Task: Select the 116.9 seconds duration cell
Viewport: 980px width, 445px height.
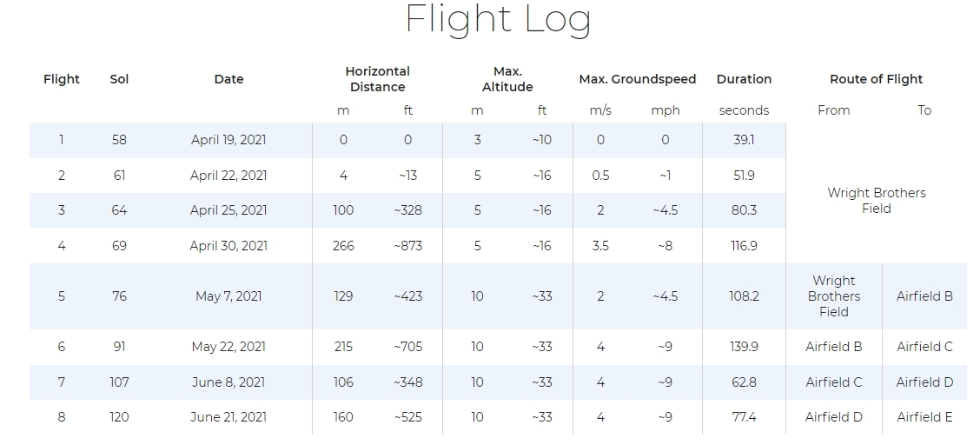Action: click(x=744, y=246)
